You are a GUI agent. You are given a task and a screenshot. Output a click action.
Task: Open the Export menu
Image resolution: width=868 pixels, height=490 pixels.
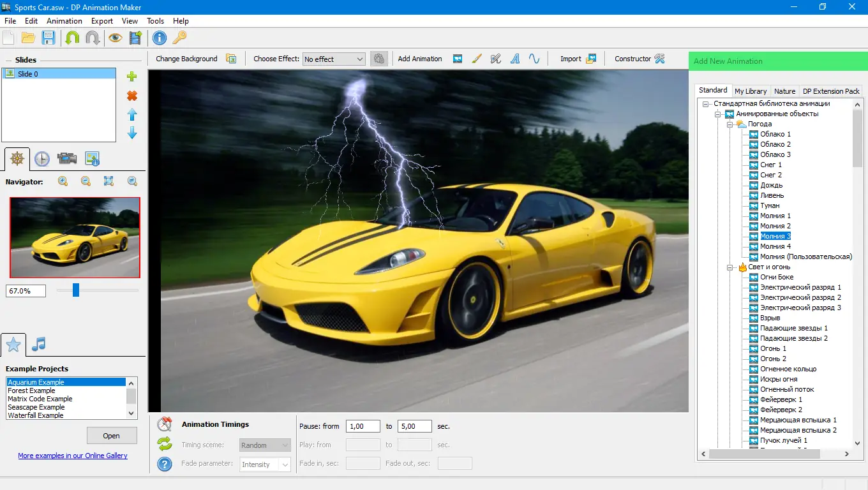tap(101, 21)
